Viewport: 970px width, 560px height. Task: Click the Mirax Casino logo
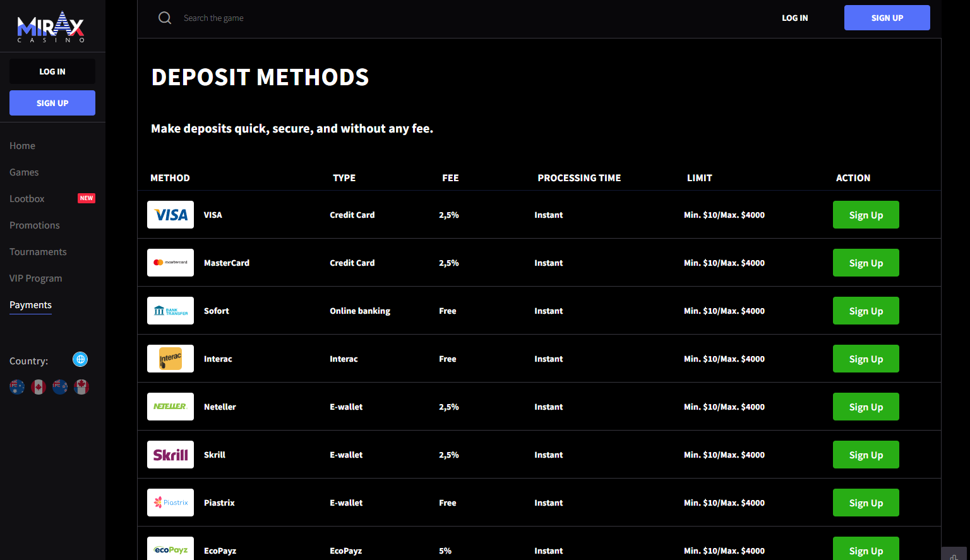click(x=51, y=27)
